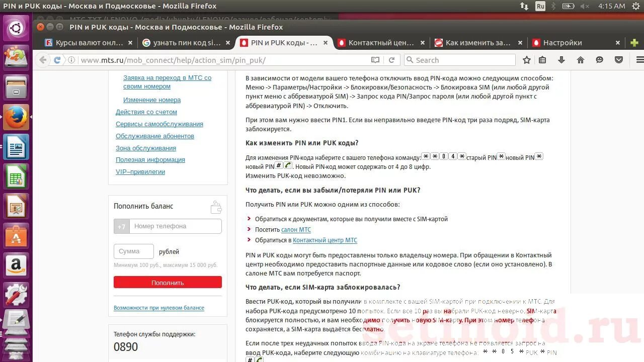The image size is (644, 362).
Task: Open the Files manager in dock
Action: pos(16,88)
